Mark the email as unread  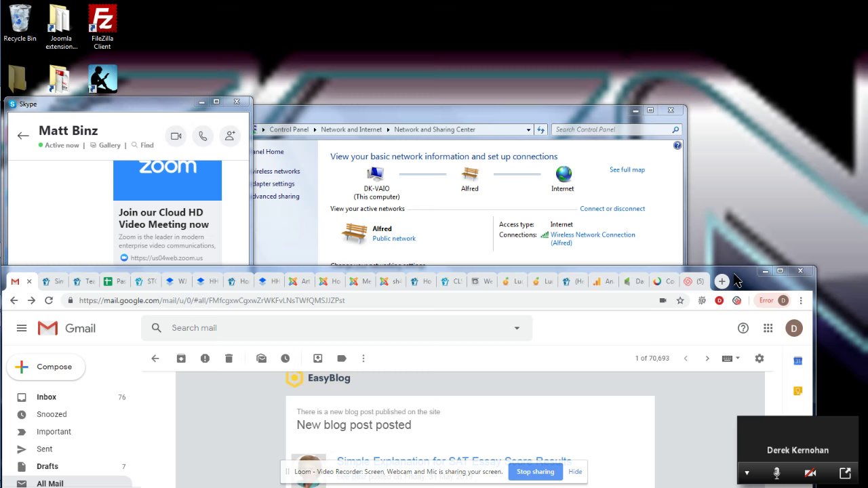(262, 359)
